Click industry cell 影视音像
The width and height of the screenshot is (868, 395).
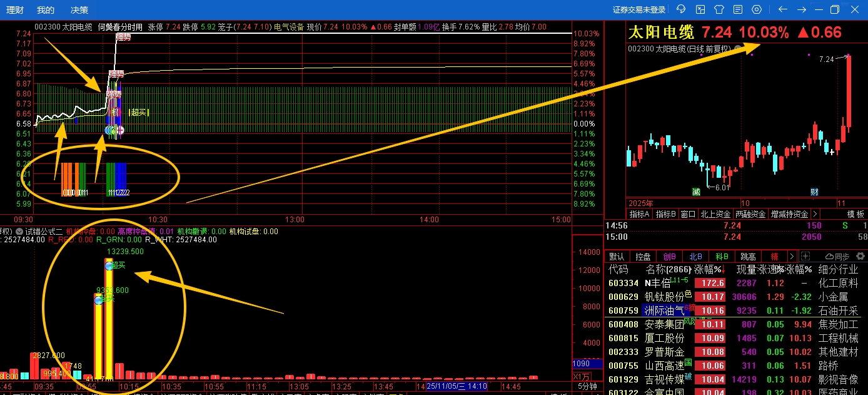(x=838, y=380)
